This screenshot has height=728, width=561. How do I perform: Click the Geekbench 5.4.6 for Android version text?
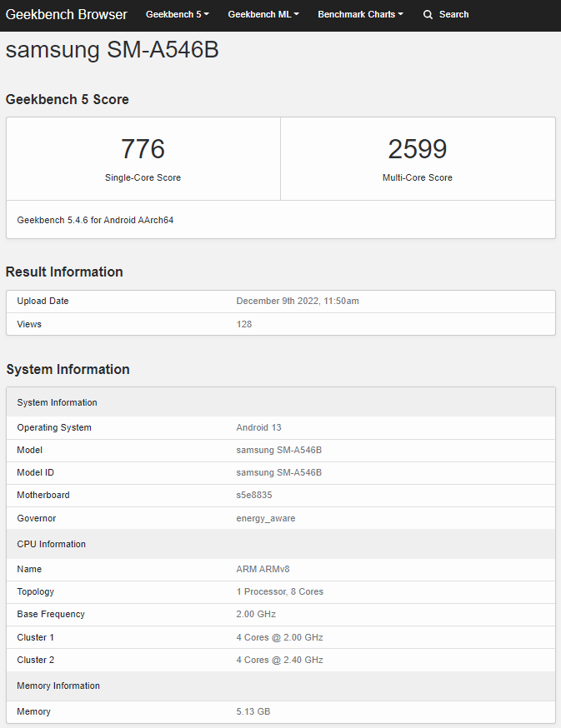point(95,221)
